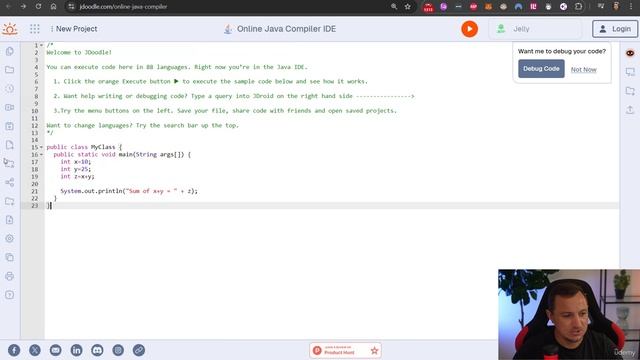Viewport: 640px width, 360px height.
Task: Click the save clipboard icon in left sidebar
Action: pyautogui.click(x=10, y=126)
